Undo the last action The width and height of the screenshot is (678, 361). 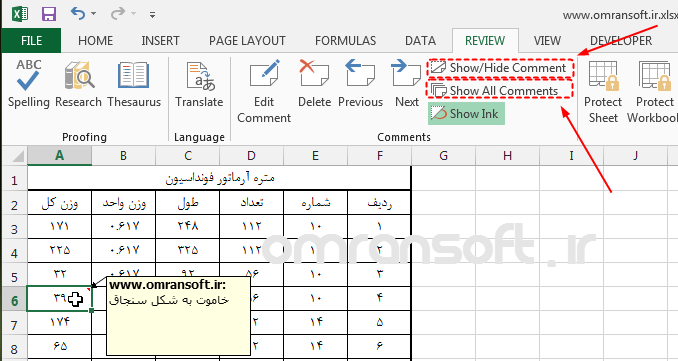(x=78, y=14)
